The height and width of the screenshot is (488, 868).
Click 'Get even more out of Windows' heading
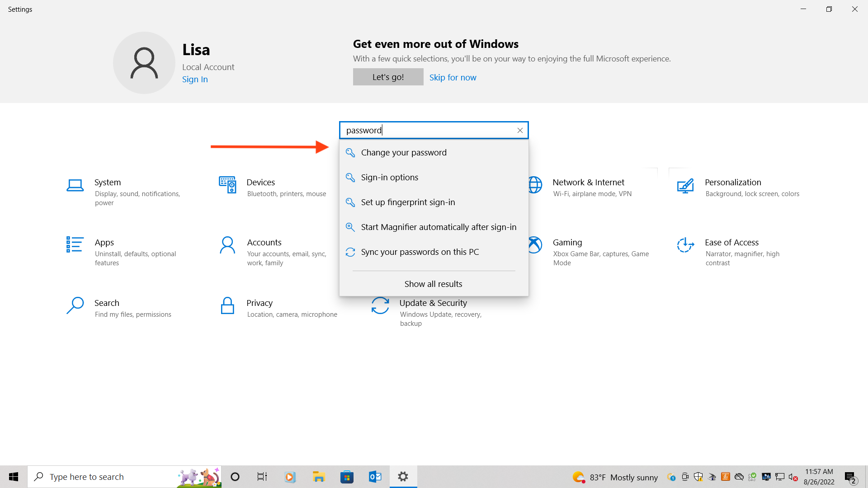[x=436, y=44]
